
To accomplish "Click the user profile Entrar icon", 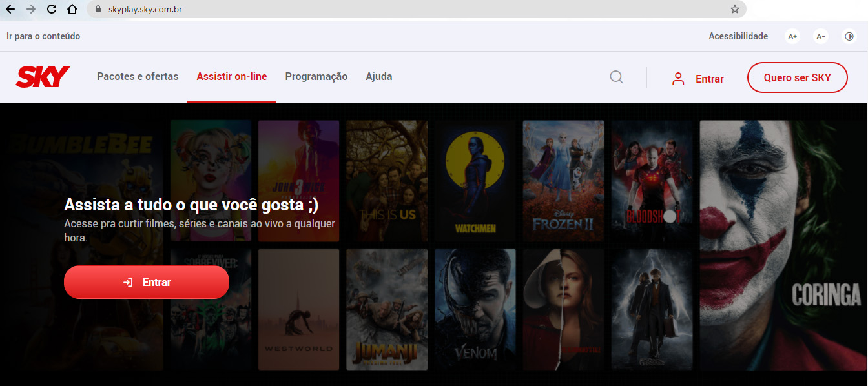I will click(678, 79).
